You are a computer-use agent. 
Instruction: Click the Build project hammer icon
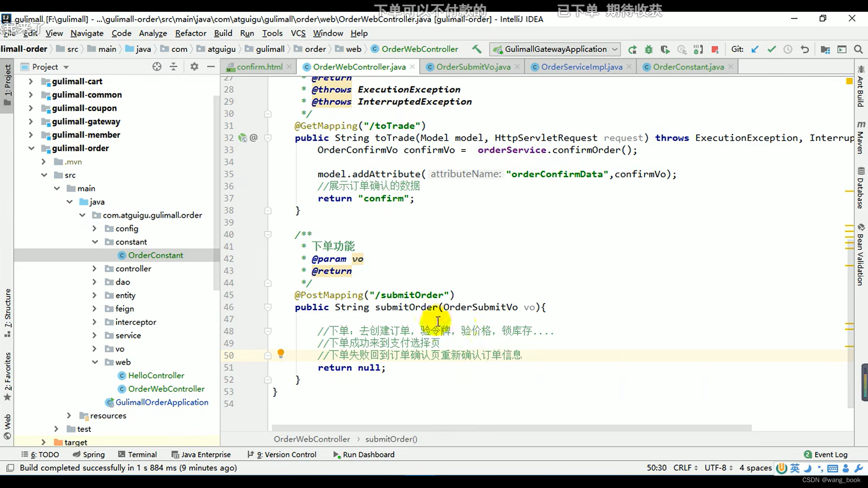(x=476, y=49)
